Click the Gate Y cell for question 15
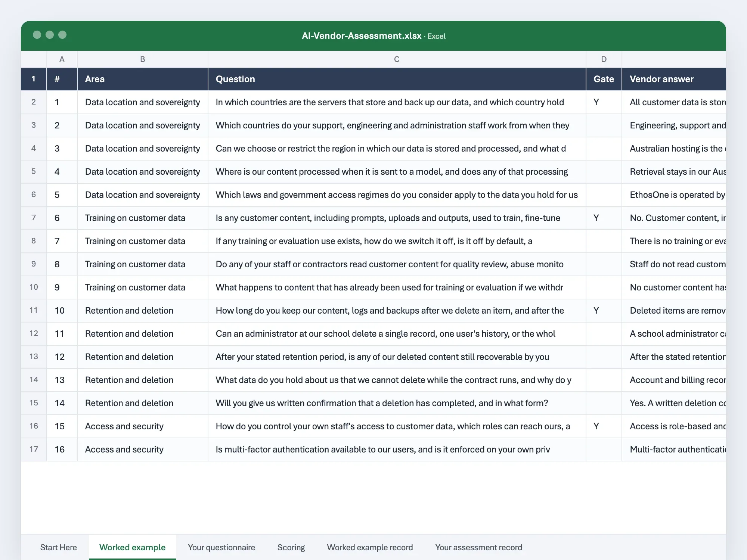747x560 pixels. pyautogui.click(x=604, y=426)
